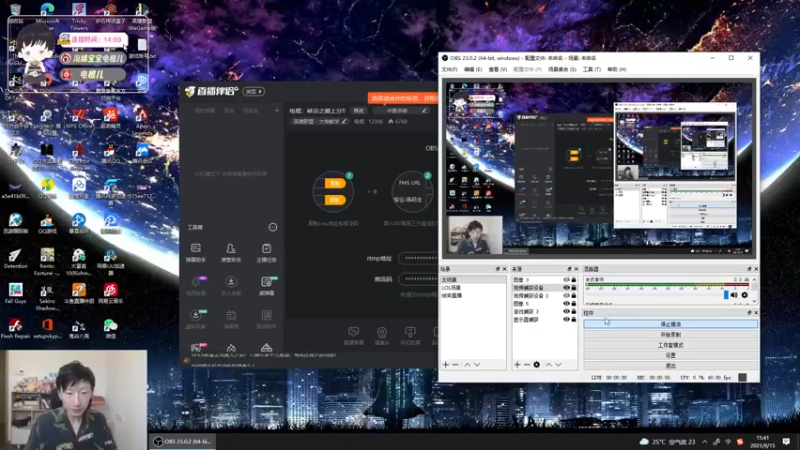Click the mixer scroll-down arrow

pyautogui.click(x=754, y=302)
